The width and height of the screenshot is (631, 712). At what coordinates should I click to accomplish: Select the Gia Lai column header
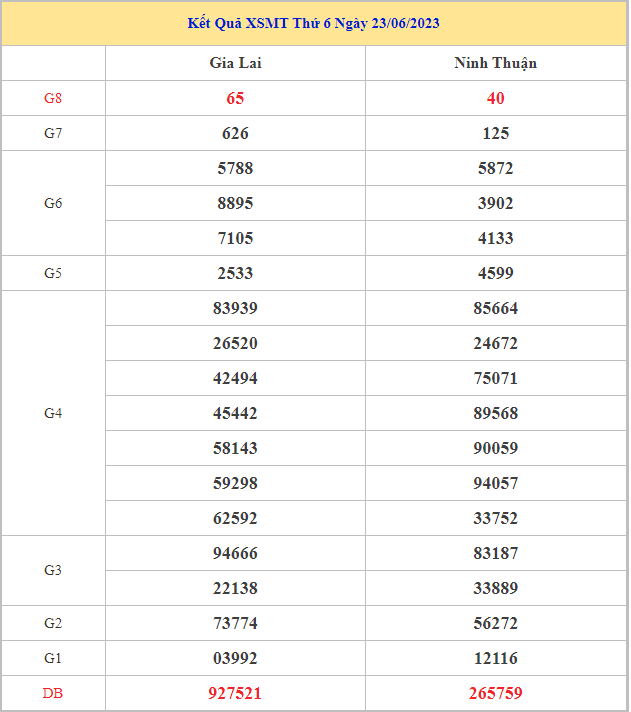pyautogui.click(x=235, y=63)
